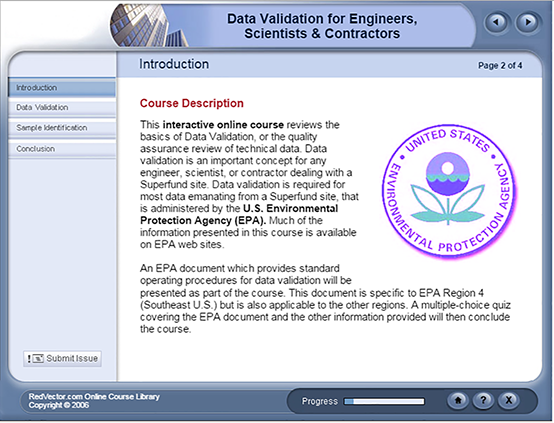This screenshot has height=423, width=554.
Task: Click the bold 'interactive online course' phrase
Action: pyautogui.click(x=223, y=125)
